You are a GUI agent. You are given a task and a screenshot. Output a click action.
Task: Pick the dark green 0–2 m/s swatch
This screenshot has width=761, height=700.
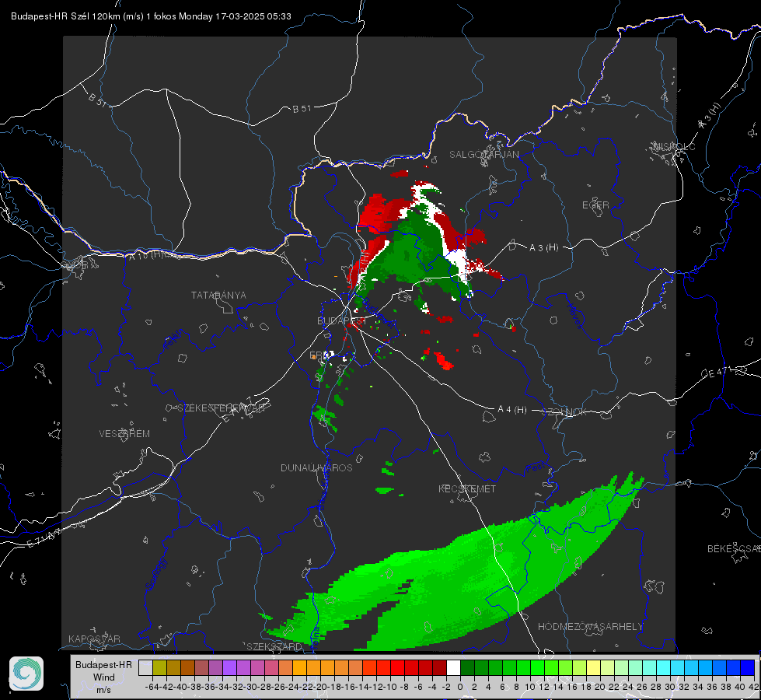[x=467, y=668]
